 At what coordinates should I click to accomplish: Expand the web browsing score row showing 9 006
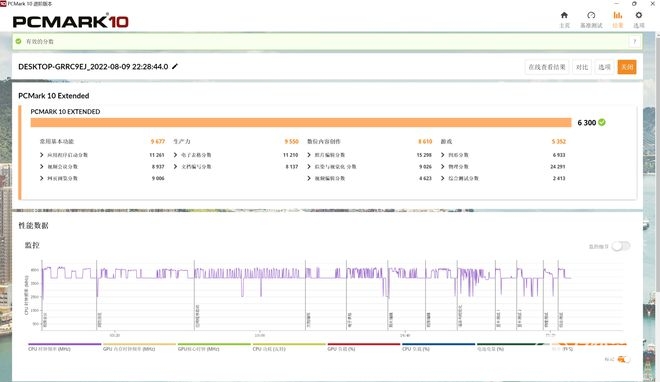tap(102, 178)
